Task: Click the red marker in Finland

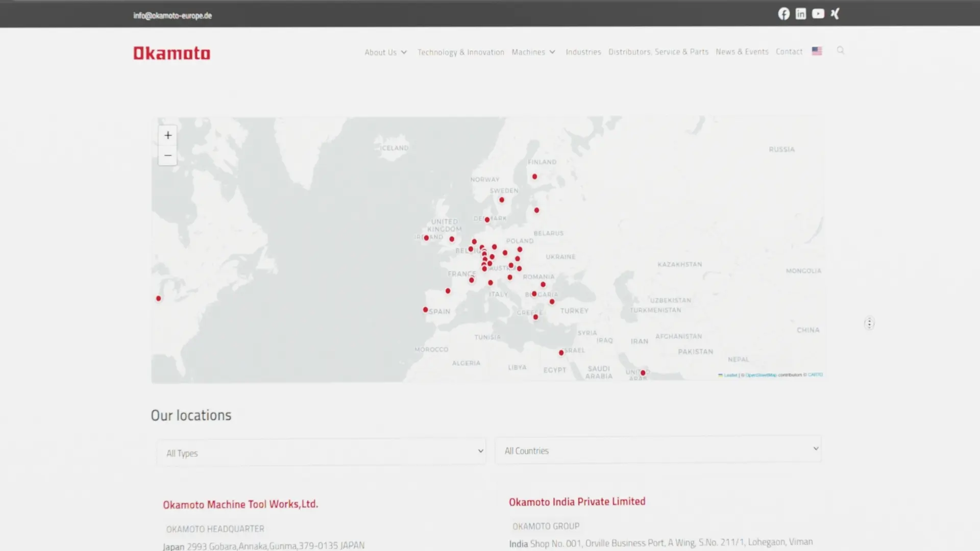Action: 534,177
